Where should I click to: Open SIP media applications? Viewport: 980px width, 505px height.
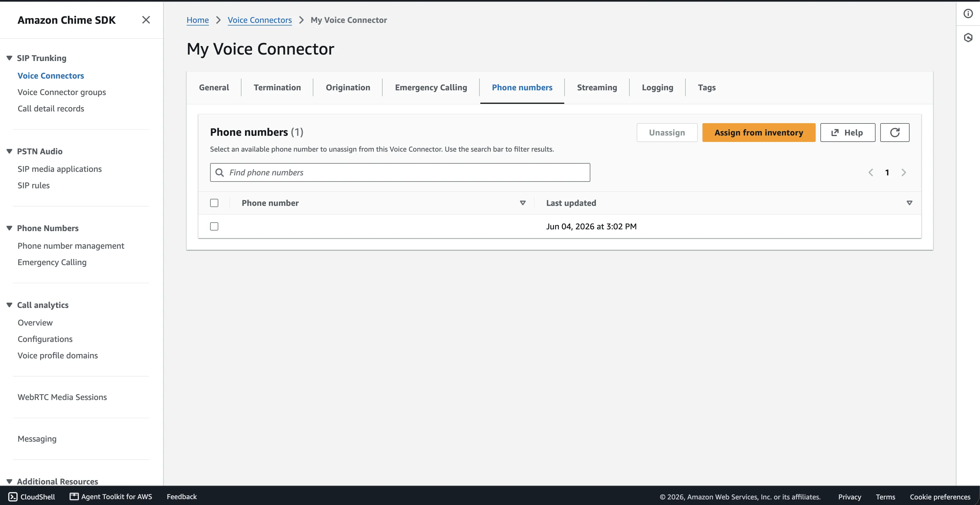59,169
